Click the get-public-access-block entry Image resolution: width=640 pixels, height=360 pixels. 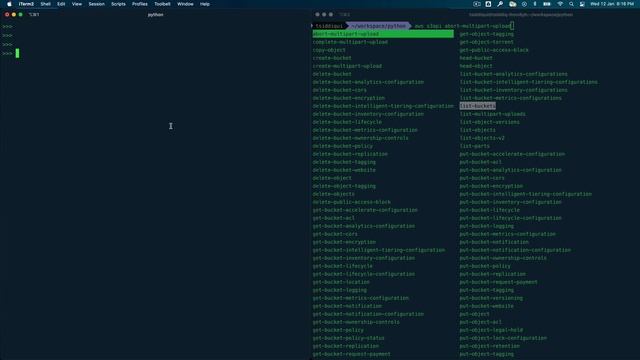coord(494,50)
